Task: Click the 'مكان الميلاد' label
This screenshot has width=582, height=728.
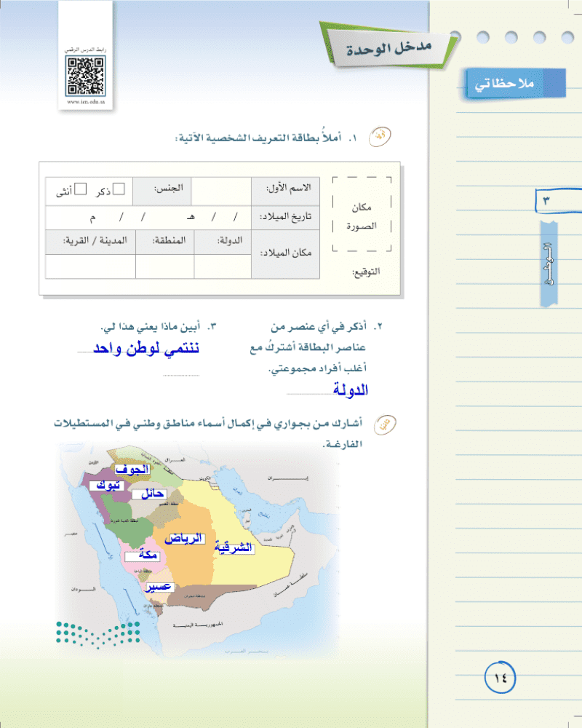Action: point(285,253)
